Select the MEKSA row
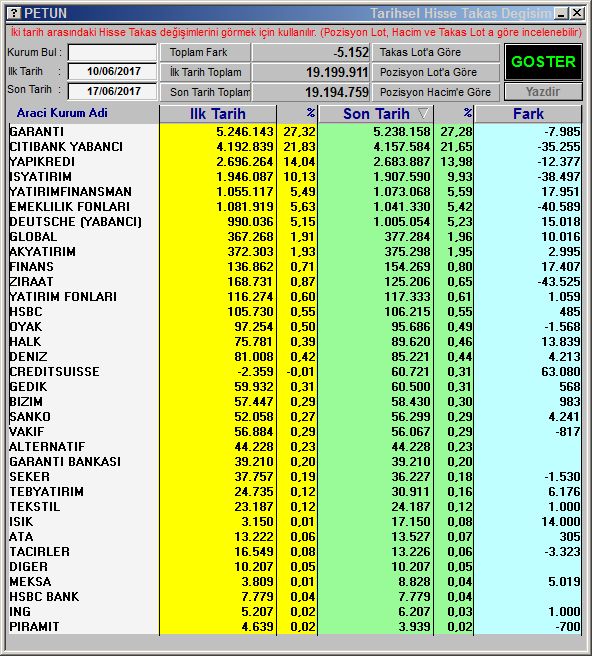 [x=295, y=582]
